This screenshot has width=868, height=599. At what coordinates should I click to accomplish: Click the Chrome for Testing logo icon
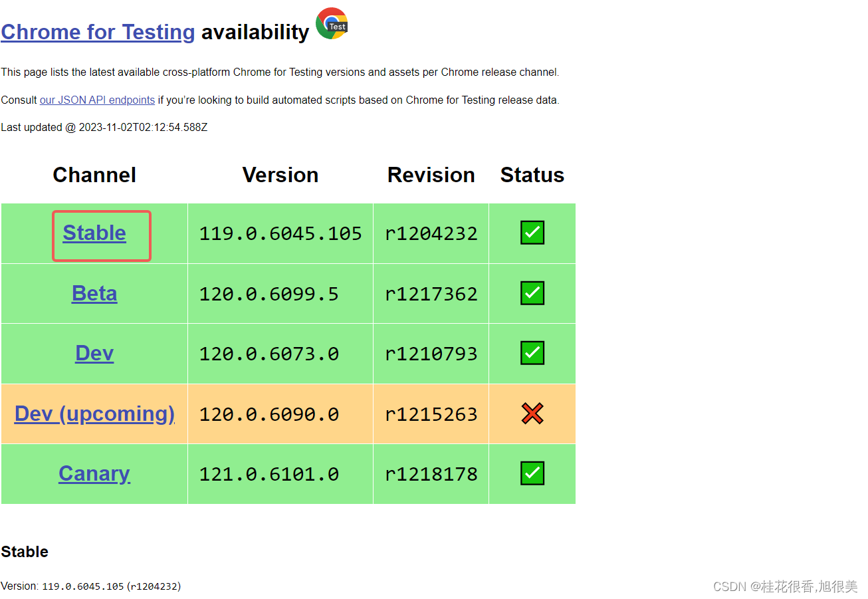tap(332, 23)
